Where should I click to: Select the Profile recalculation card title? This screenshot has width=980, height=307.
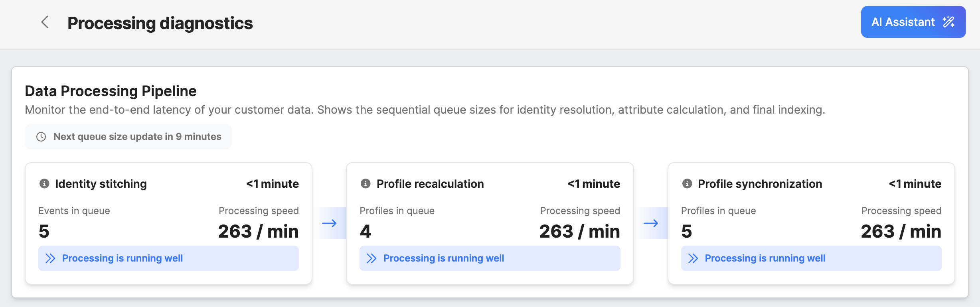430,184
